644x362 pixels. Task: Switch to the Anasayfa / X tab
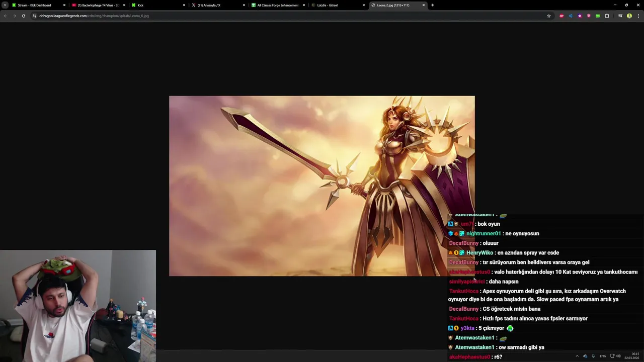coord(218,5)
